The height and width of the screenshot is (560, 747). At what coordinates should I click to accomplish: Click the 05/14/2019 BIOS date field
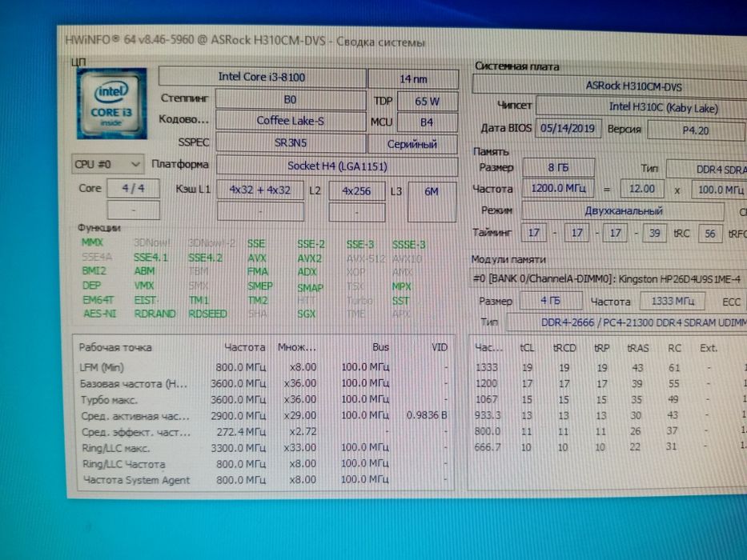pyautogui.click(x=568, y=128)
